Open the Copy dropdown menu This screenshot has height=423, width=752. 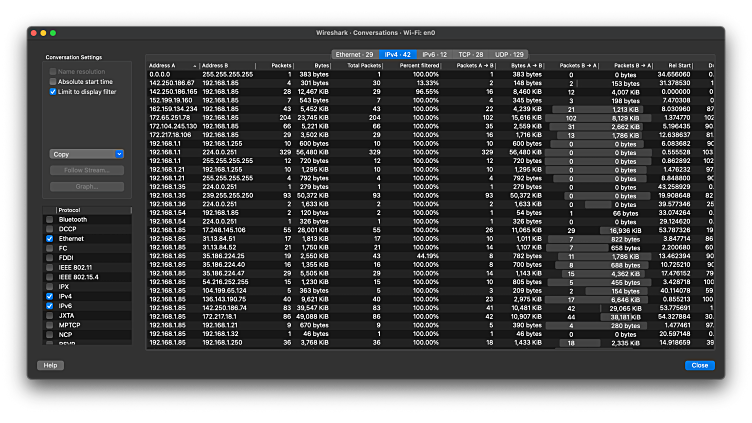point(86,154)
